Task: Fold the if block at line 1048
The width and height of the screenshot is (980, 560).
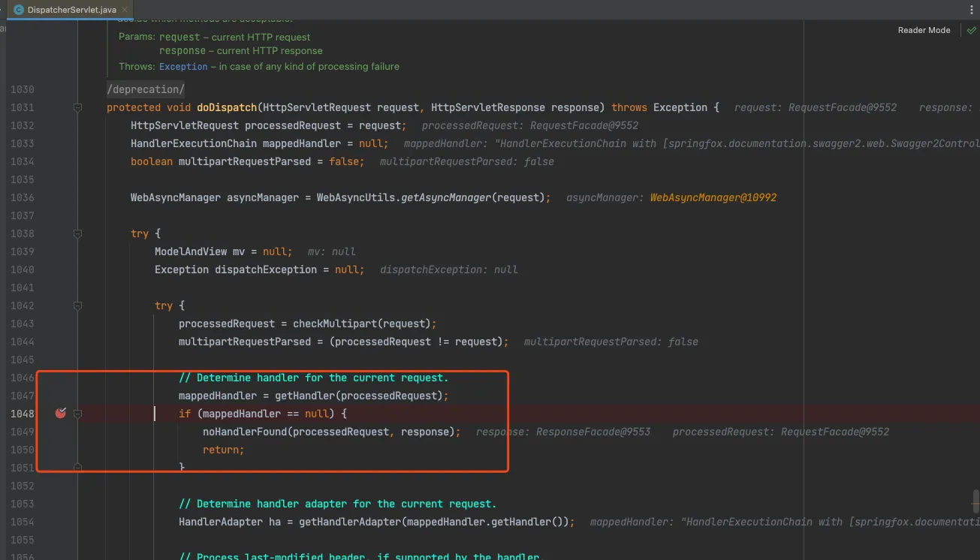Action: point(77,414)
